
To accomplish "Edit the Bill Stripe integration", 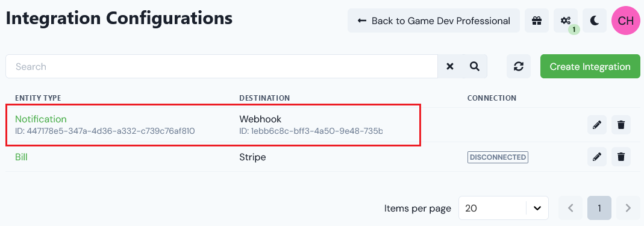I will click(x=597, y=157).
